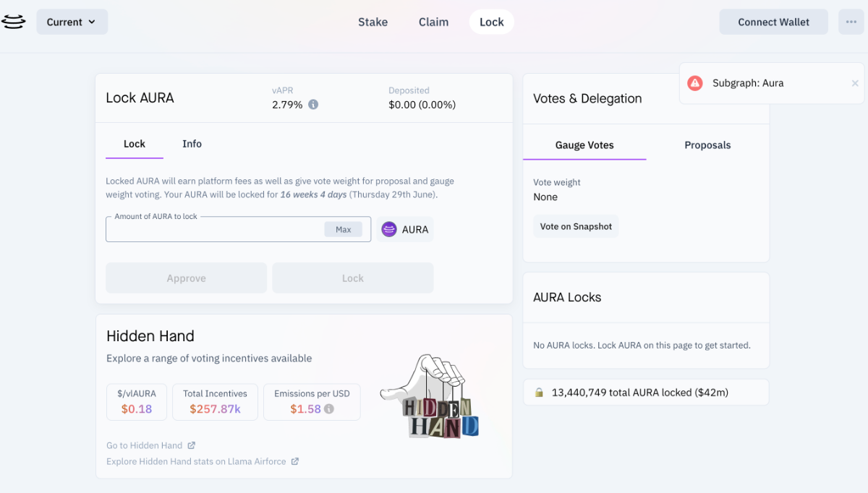Click Total Incentives $257.87k value
Screen dimensions: 868x493
pos(215,409)
